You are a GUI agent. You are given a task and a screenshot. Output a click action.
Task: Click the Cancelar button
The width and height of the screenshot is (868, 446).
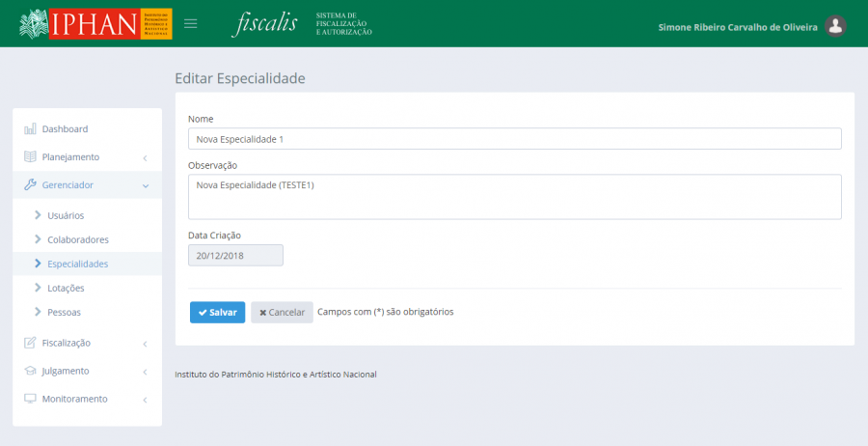[x=282, y=313]
